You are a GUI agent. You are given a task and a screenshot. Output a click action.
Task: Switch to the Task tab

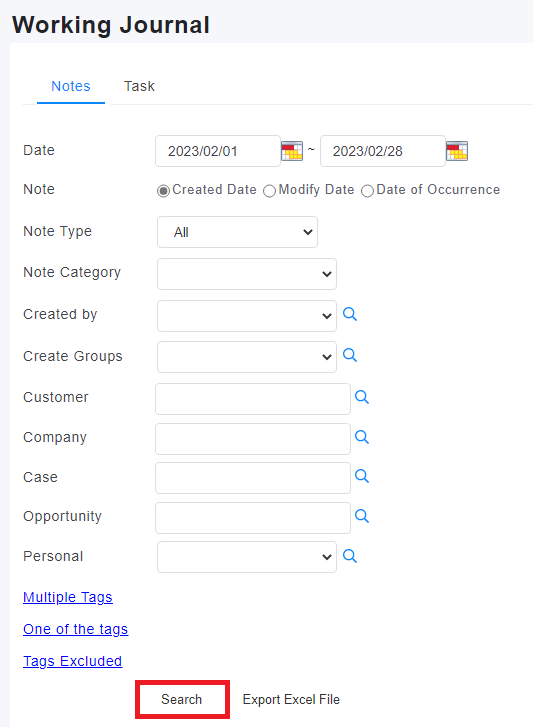point(139,86)
